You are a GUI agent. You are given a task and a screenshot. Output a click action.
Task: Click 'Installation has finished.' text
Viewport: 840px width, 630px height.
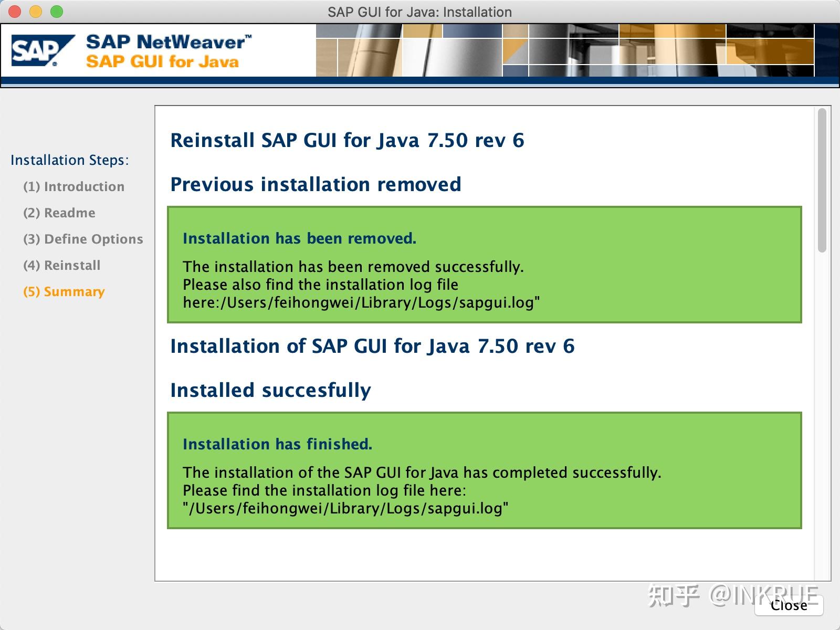(x=277, y=444)
